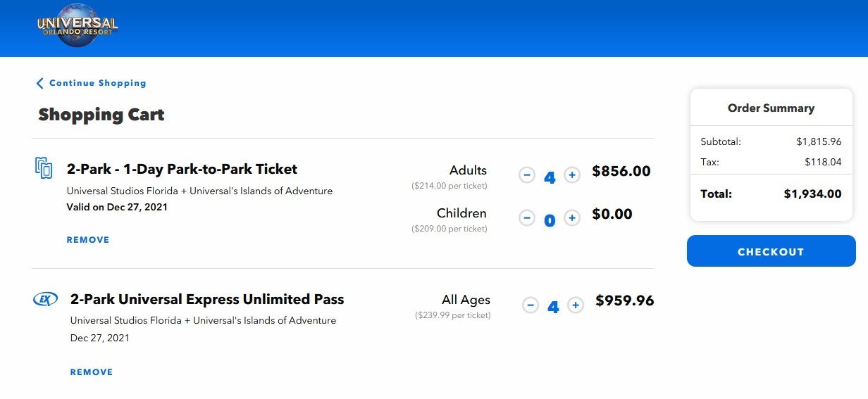
Task: Click the Adults quantity number 4
Action: point(550,177)
